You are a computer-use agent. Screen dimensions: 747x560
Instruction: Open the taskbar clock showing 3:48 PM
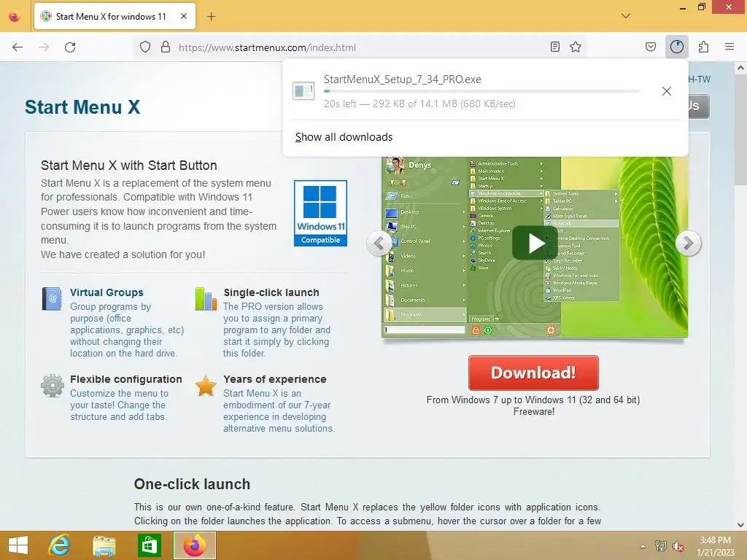(x=715, y=546)
